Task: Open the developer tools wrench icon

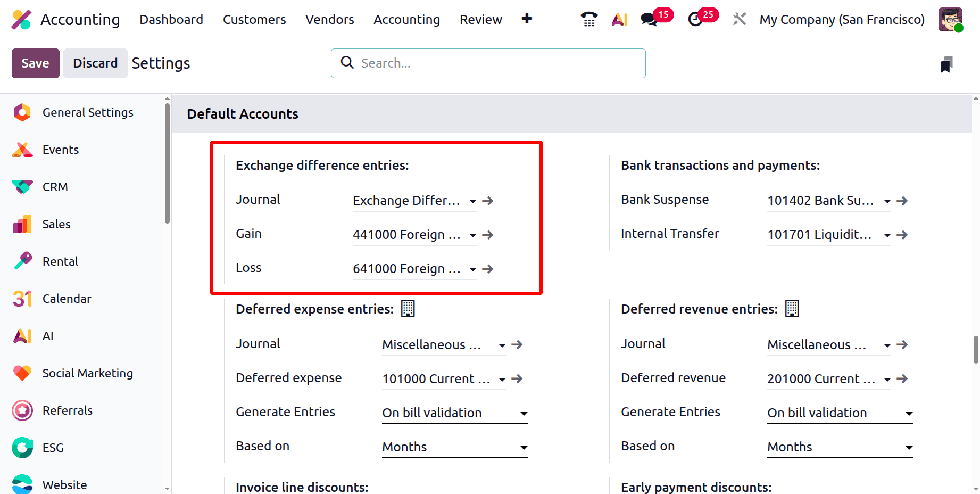Action: 739,19
